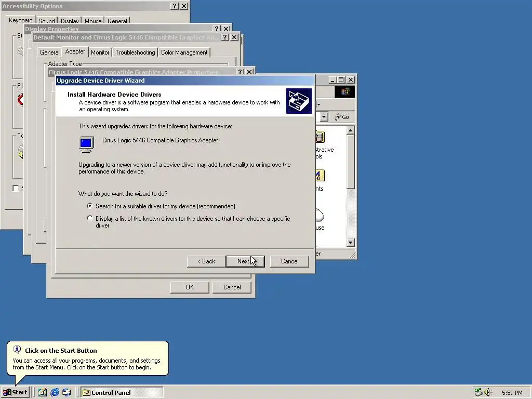This screenshot has height=399, width=532.
Task: Click the Control Panel vertical scrollbar thumb
Action: click(x=351, y=162)
